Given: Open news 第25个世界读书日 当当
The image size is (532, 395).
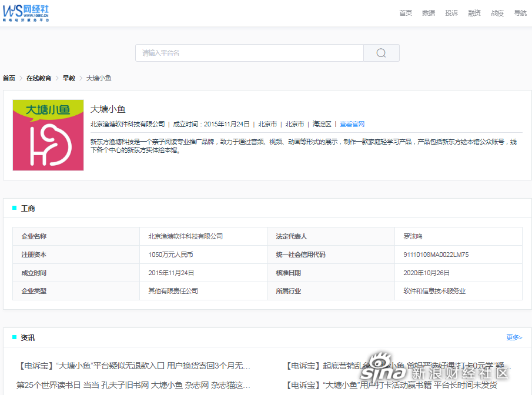Looking at the screenshot, I should coord(133,385).
